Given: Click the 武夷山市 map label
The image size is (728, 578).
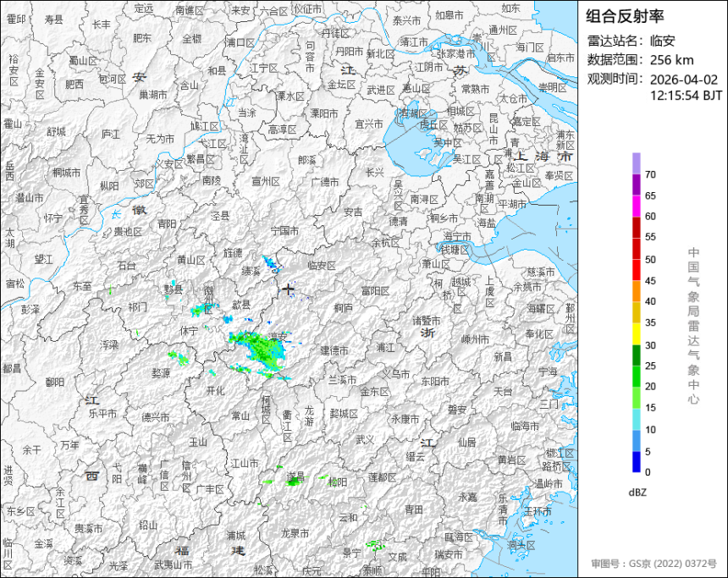Looking at the screenshot, I should (x=174, y=565).
